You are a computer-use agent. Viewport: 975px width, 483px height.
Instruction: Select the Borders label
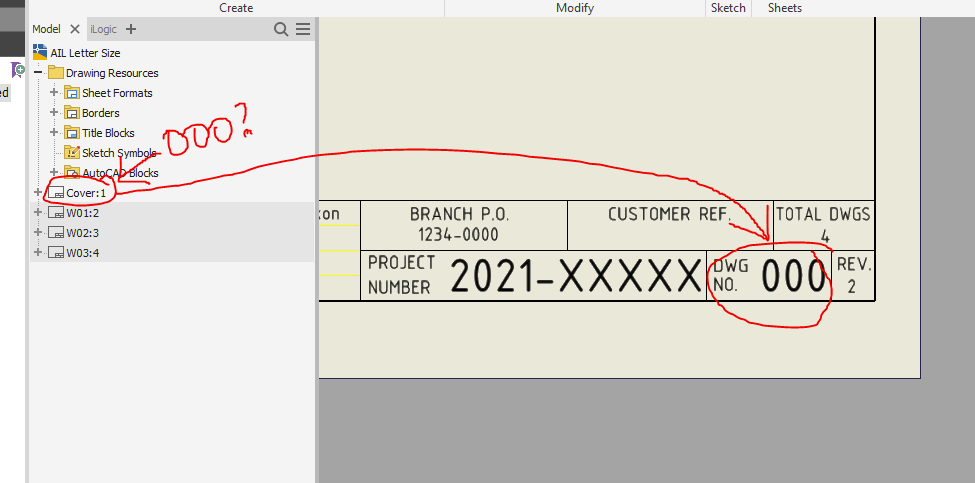pos(101,113)
